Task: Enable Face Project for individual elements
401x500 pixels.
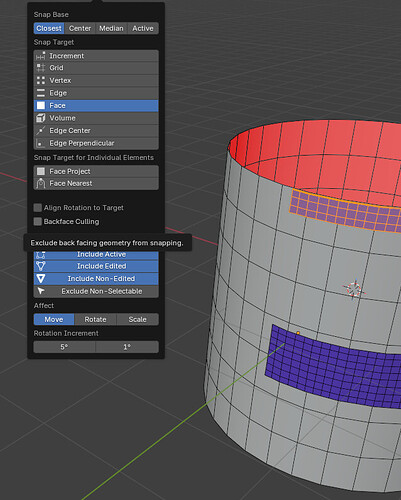Action: (x=96, y=171)
